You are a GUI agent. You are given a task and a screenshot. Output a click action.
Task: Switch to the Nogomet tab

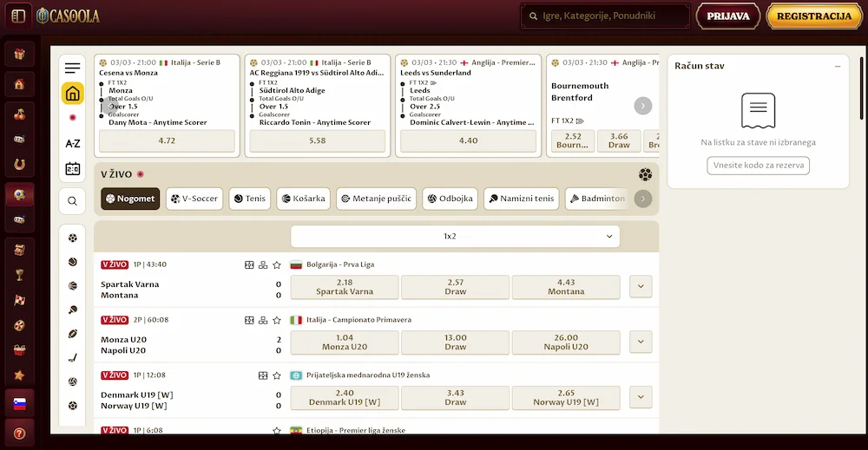pyautogui.click(x=130, y=199)
